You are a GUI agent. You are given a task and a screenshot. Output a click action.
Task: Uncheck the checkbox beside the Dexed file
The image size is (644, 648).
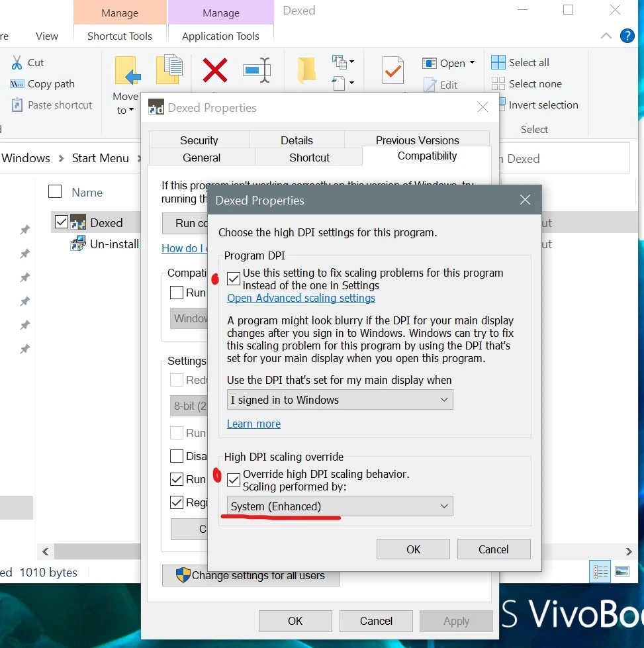click(x=62, y=222)
